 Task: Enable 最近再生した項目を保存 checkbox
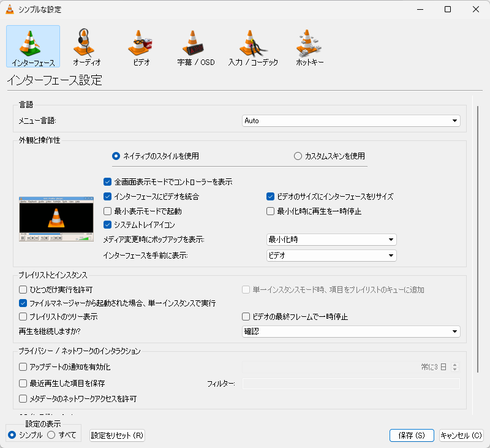coord(23,383)
